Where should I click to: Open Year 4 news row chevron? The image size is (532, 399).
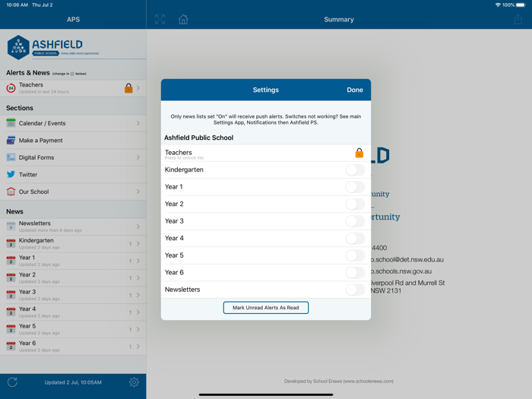138,312
